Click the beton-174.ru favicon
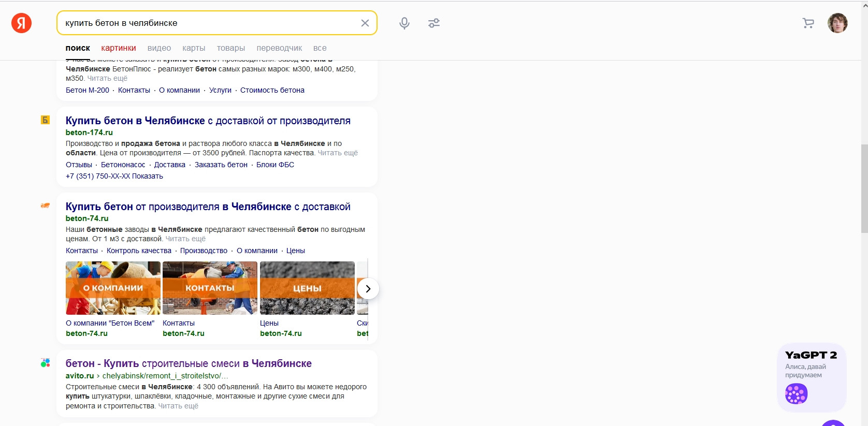This screenshot has width=868, height=426. pyautogui.click(x=45, y=120)
